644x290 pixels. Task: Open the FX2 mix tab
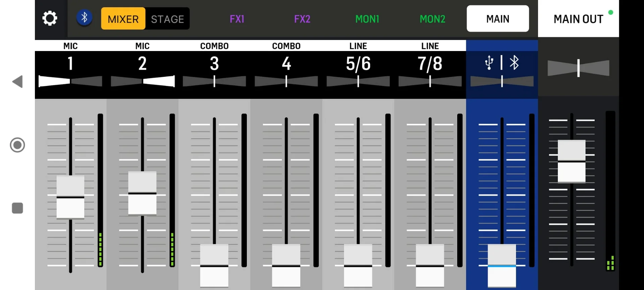[x=302, y=19]
